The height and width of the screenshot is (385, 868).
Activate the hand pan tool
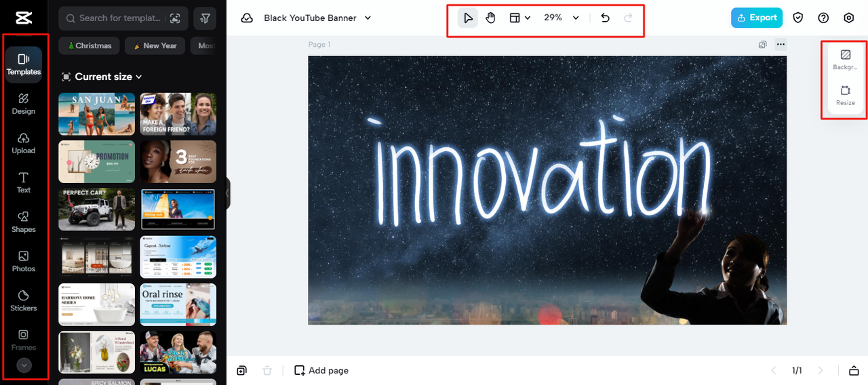490,18
